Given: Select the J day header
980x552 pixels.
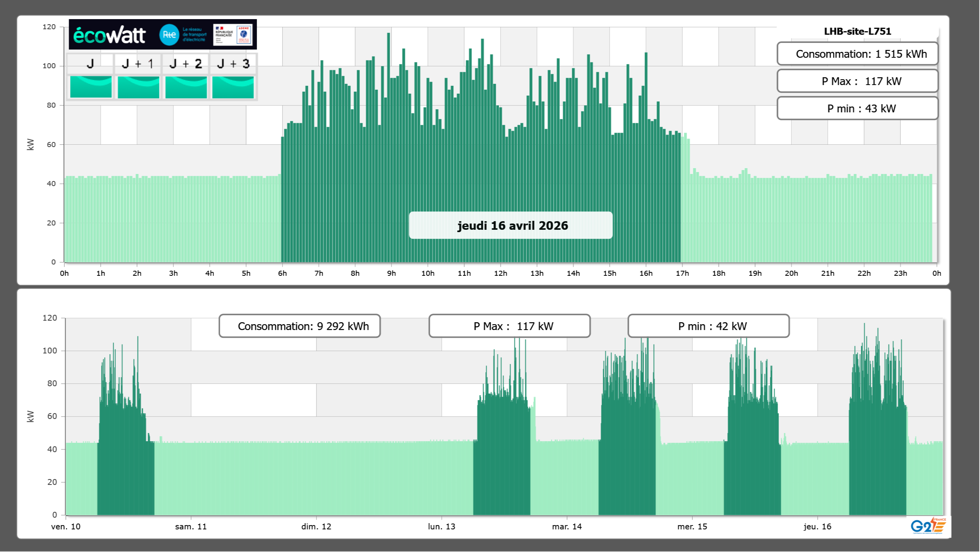Looking at the screenshot, I should (90, 64).
